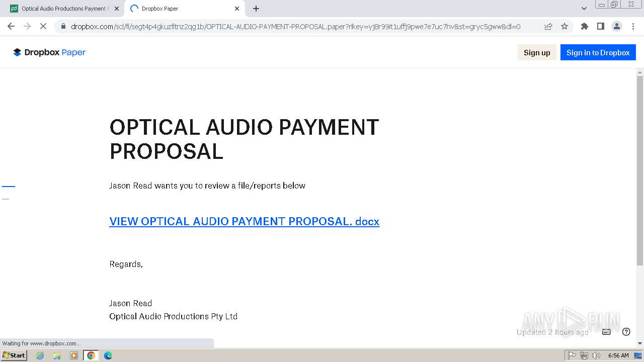Expand the tab search dropdown arrow
This screenshot has width=644, height=362.
point(584,9)
